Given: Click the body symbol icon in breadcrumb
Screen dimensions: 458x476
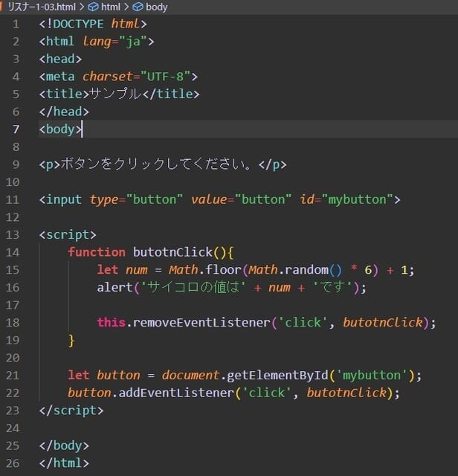Looking at the screenshot, I should point(138,7).
